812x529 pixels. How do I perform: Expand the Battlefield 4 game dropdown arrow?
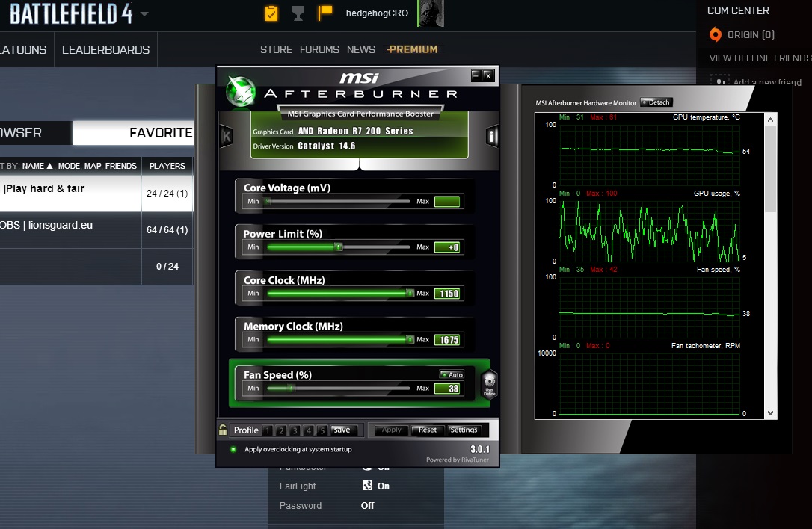144,14
